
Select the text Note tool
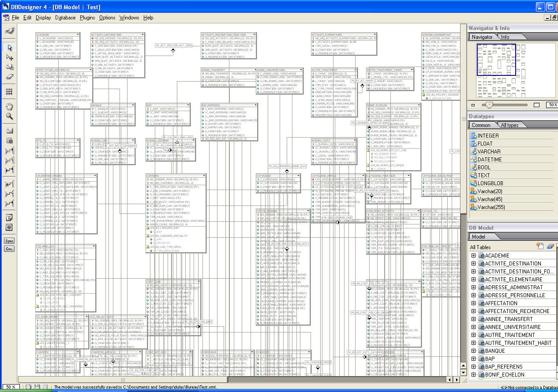coord(9,218)
